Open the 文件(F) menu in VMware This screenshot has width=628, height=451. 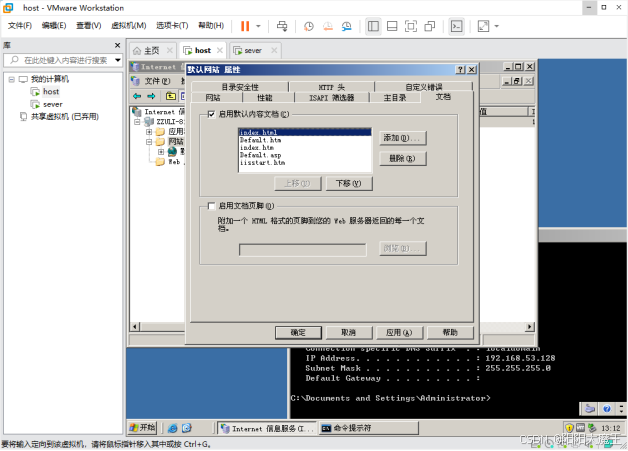point(20,26)
